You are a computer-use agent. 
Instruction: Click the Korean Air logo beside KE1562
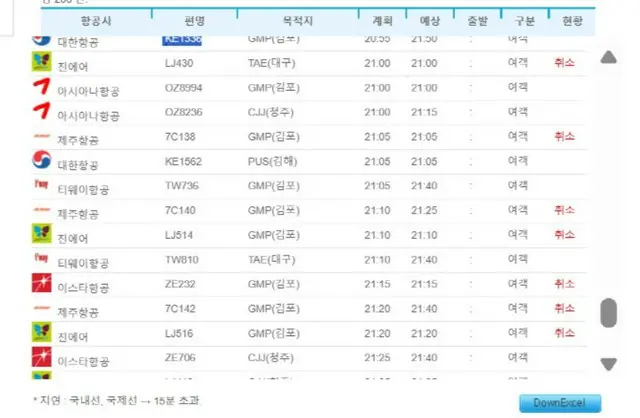click(x=42, y=160)
